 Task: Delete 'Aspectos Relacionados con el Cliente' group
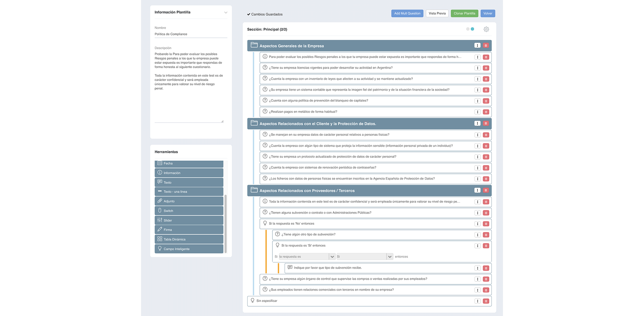pos(486,123)
